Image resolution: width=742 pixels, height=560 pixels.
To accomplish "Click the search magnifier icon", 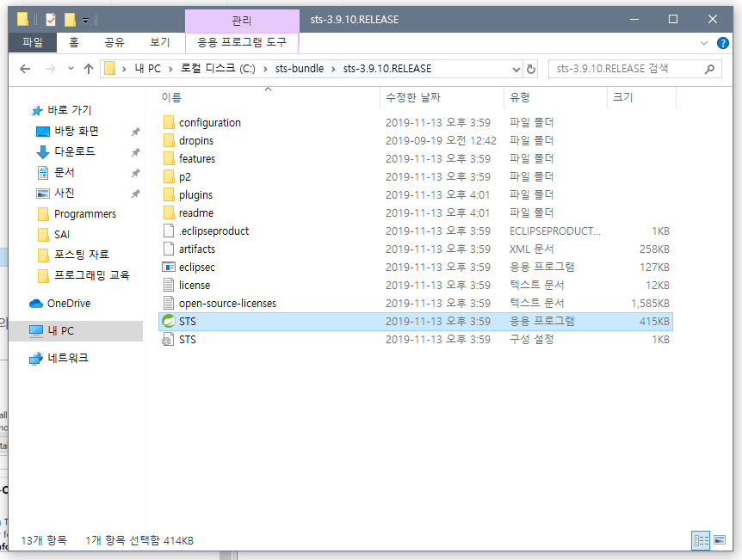I will [x=709, y=69].
